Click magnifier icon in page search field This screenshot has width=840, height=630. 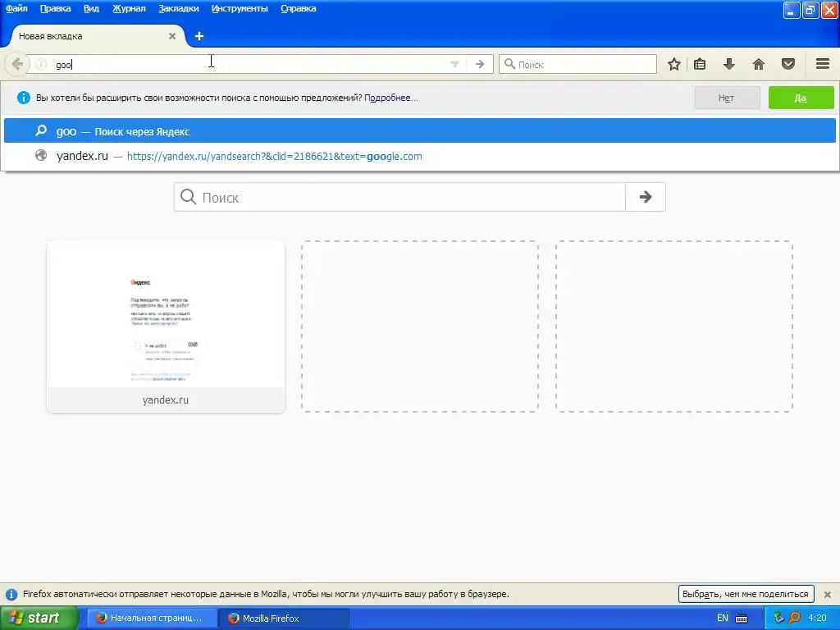coord(188,197)
